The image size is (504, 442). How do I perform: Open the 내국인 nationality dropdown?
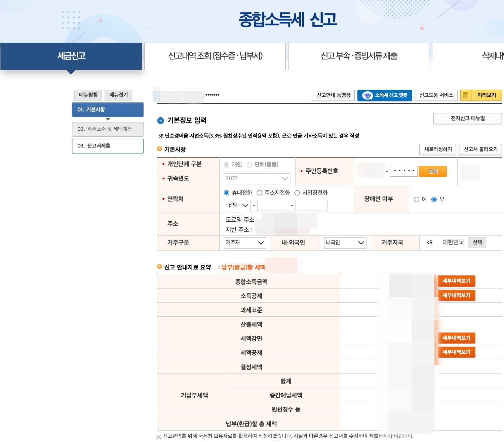click(x=345, y=243)
